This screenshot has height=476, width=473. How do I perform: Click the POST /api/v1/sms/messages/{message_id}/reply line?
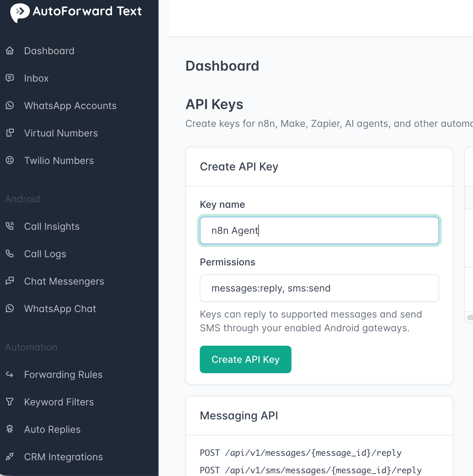311,470
